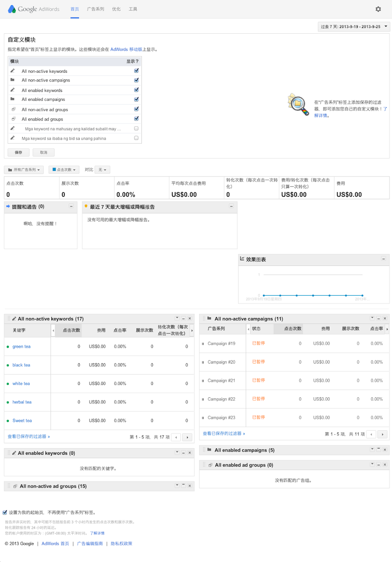Viewport: 392px width, 562px height.
Task: Close the All non-active campaigns module
Action: point(385,318)
